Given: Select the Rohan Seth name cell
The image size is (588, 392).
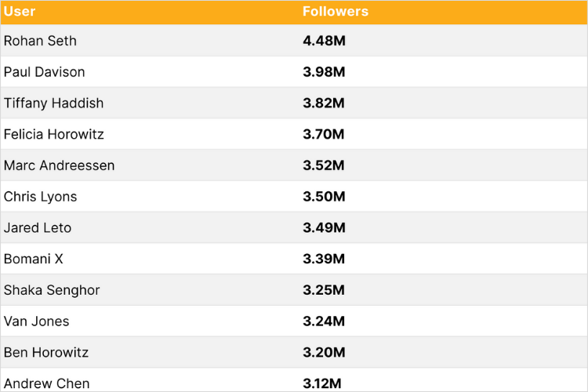Looking at the screenshot, I should 40,41.
